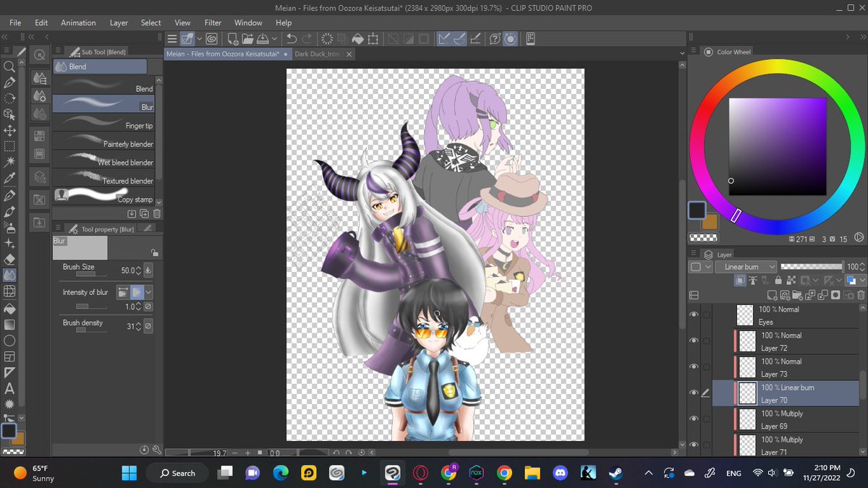
Task: Select the Layer 71 row
Action: [786, 445]
